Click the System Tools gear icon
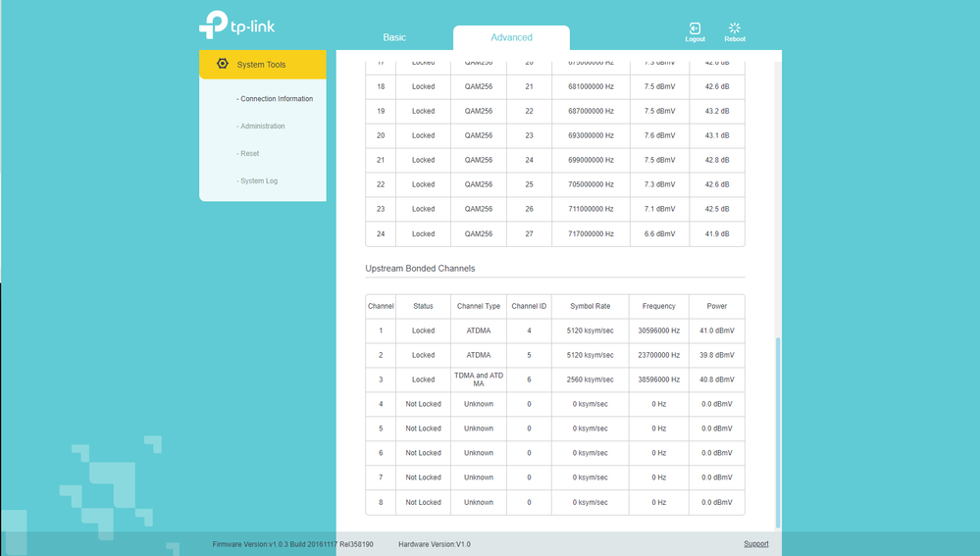The width and height of the screenshot is (980, 556). click(223, 64)
